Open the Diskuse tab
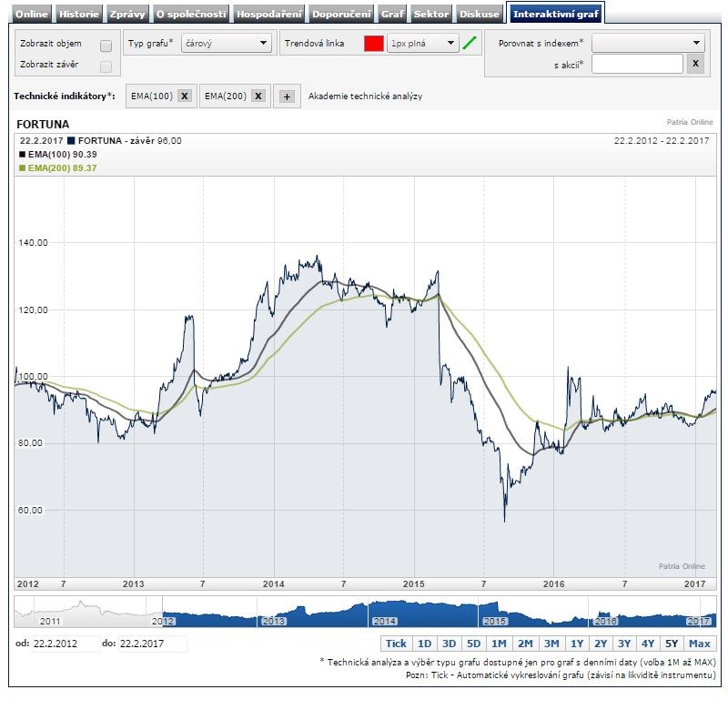The width and height of the screenshot is (728, 710). pyautogui.click(x=479, y=15)
